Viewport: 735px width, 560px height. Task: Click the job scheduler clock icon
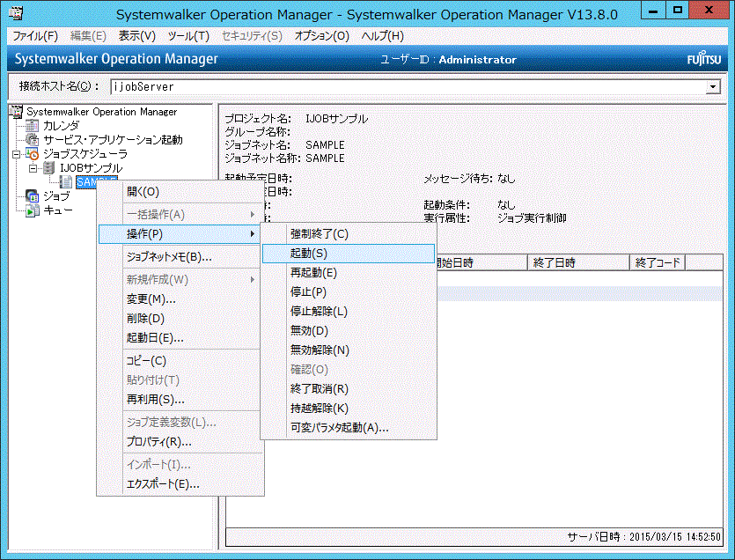coord(33,154)
